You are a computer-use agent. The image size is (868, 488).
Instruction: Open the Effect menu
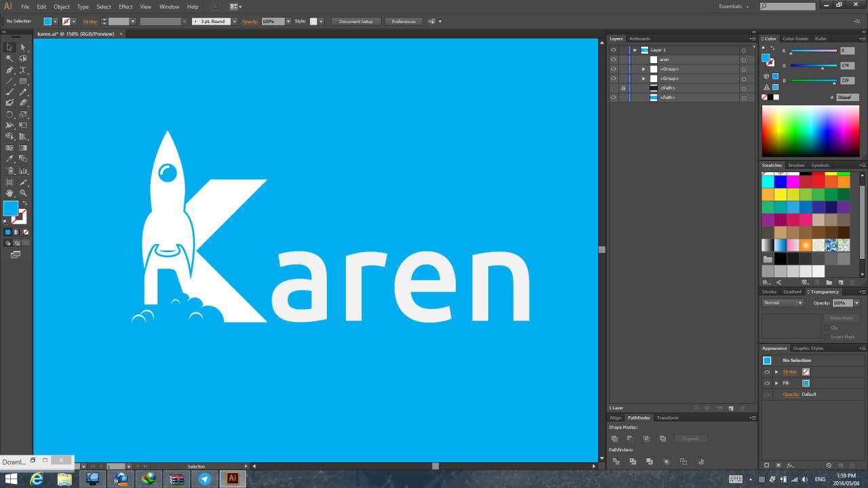pos(125,7)
